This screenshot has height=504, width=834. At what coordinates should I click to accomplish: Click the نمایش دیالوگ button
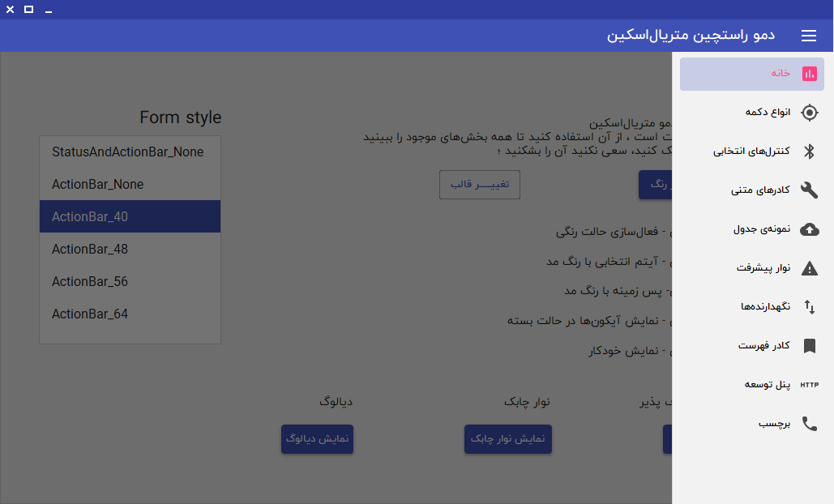point(317,438)
